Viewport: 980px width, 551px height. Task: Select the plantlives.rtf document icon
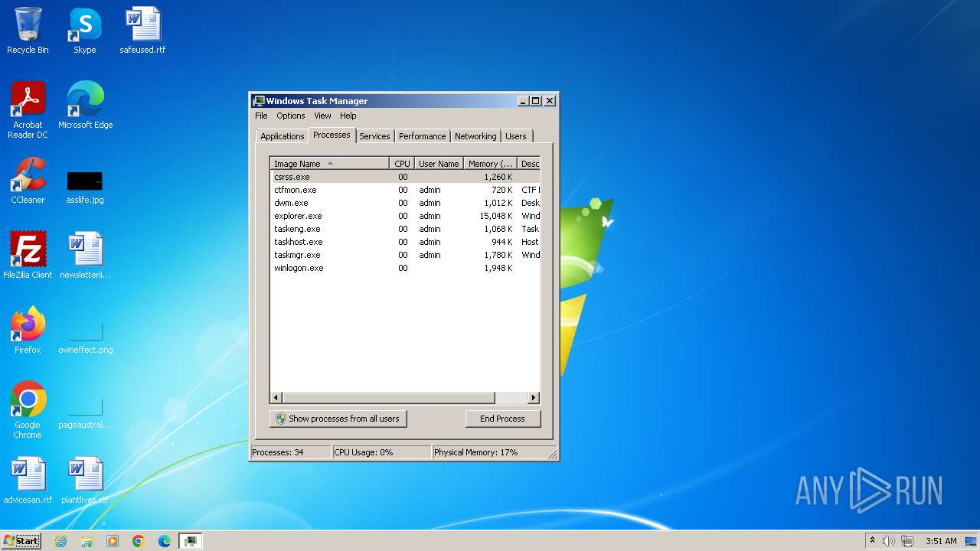[x=85, y=481]
